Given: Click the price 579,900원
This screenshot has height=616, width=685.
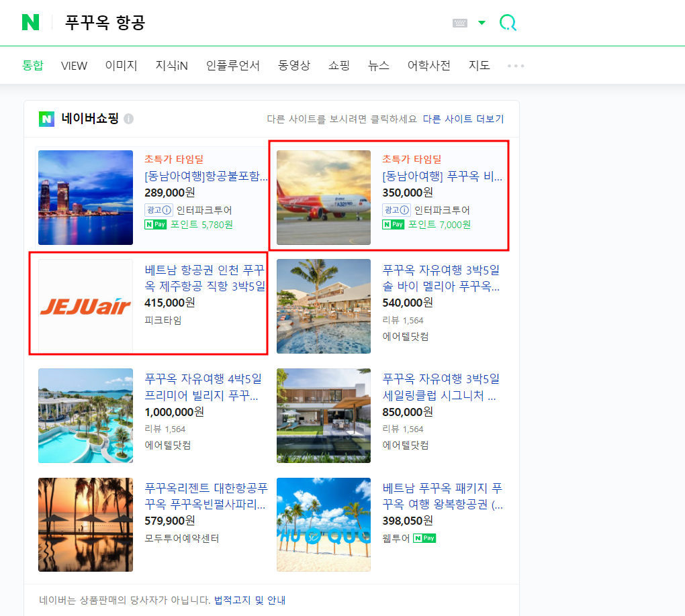Looking at the screenshot, I should 170,521.
